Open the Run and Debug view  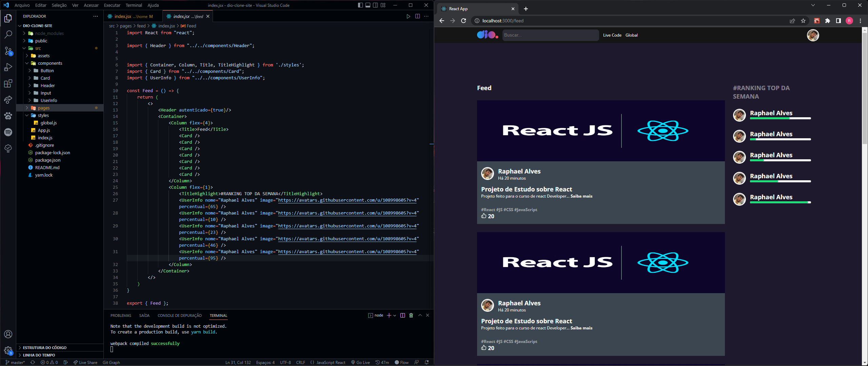tap(8, 67)
